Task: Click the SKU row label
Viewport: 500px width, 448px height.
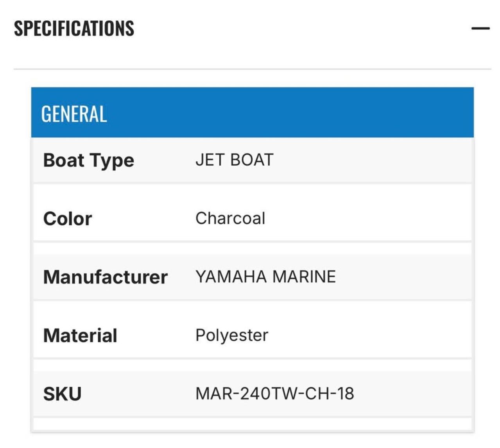Action: tap(62, 394)
